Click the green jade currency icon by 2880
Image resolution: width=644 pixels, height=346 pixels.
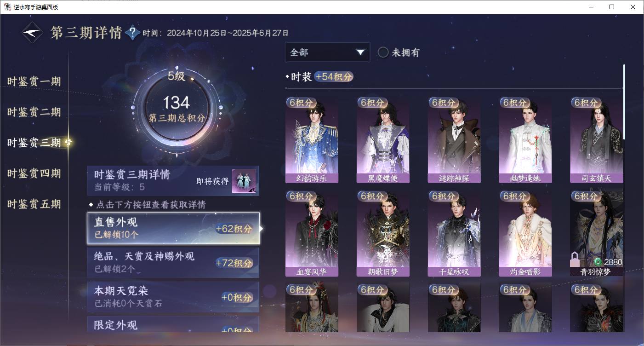pyautogui.click(x=598, y=262)
